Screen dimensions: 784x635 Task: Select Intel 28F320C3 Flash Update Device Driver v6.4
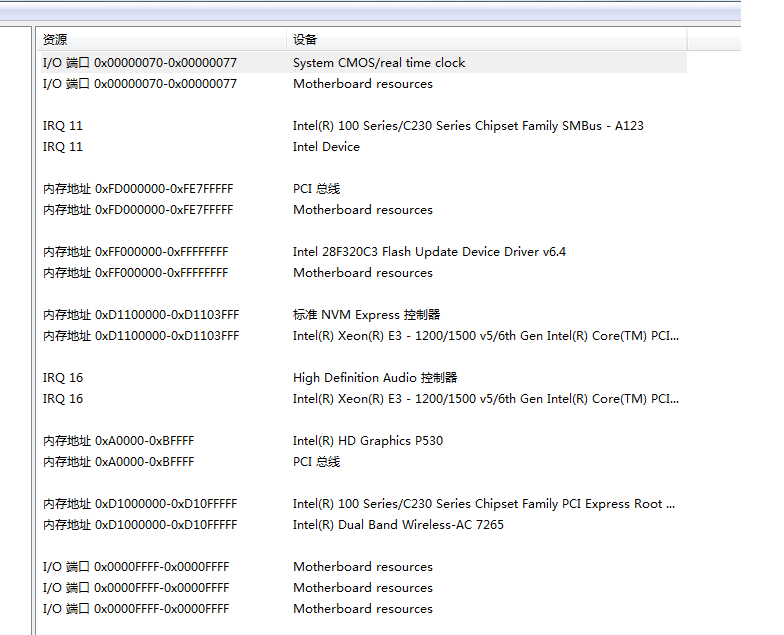(429, 252)
